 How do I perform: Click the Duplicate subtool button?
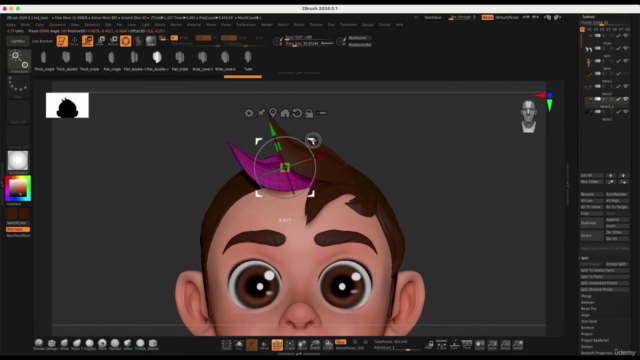click(591, 223)
